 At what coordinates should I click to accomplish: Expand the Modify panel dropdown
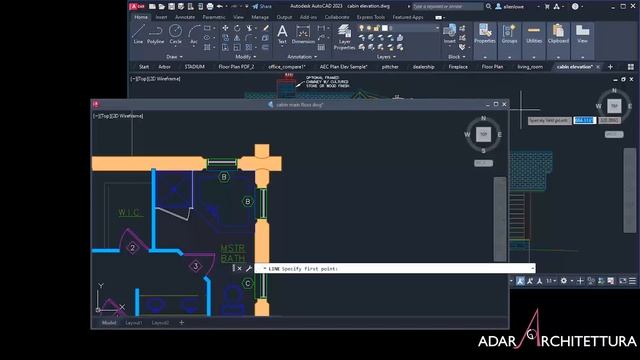coord(246,57)
